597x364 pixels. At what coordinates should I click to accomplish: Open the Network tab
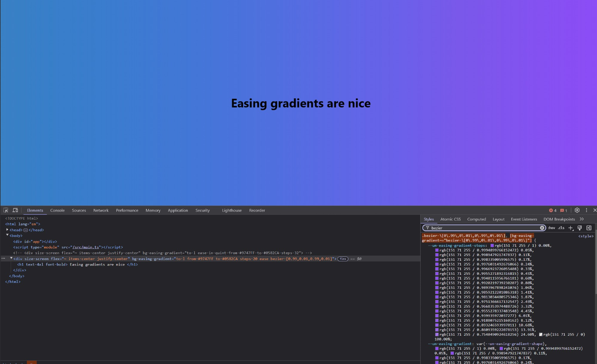[101, 210]
